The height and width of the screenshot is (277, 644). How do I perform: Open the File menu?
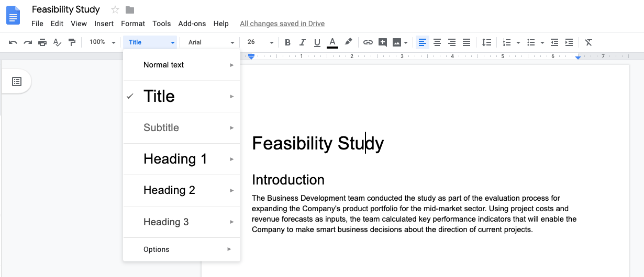[x=37, y=24]
